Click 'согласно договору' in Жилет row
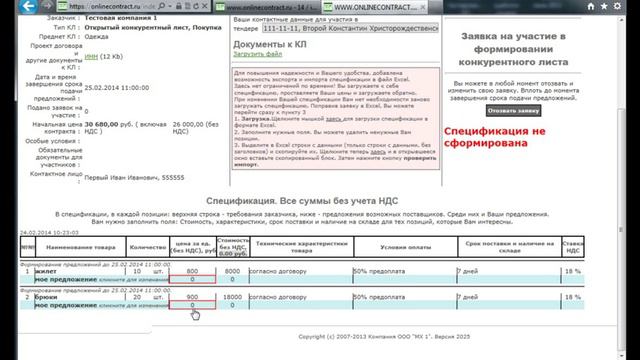 278,271
